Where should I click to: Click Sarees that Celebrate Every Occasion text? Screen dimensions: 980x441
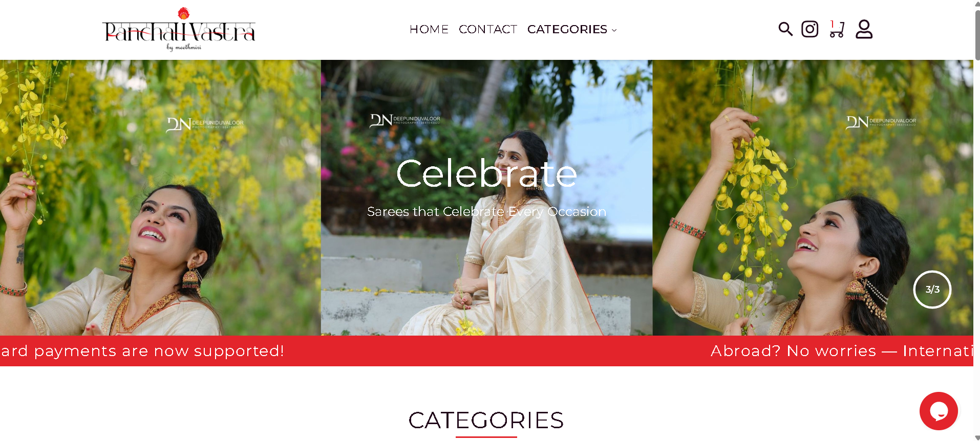(486, 211)
